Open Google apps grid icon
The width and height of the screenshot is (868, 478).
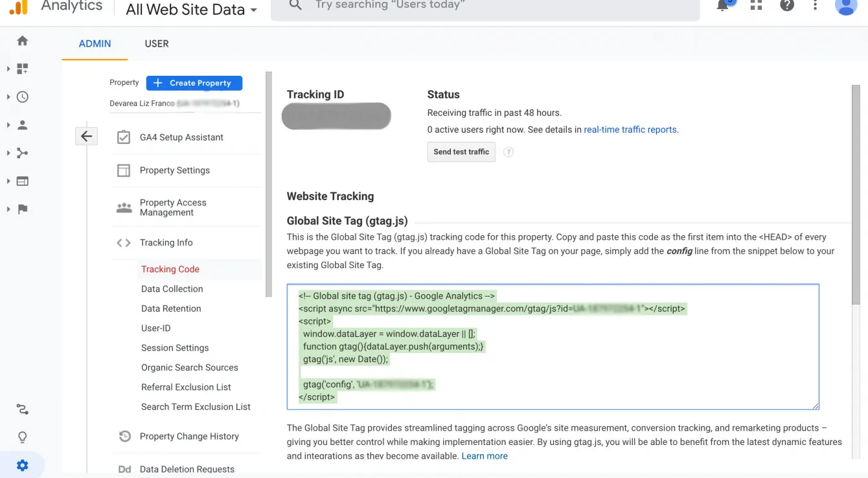(756, 5)
